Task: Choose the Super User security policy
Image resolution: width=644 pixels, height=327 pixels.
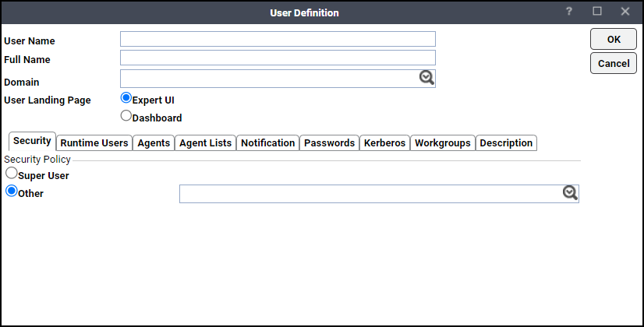Action: click(12, 173)
